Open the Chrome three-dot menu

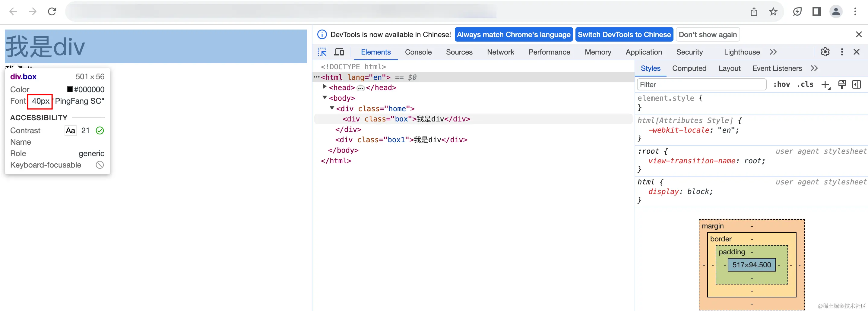click(x=855, y=12)
